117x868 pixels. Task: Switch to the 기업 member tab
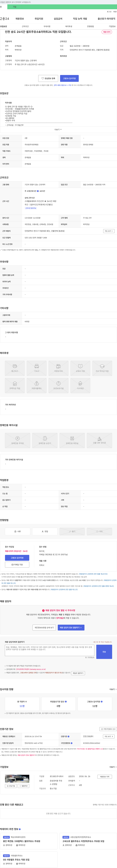tap(15, 7)
